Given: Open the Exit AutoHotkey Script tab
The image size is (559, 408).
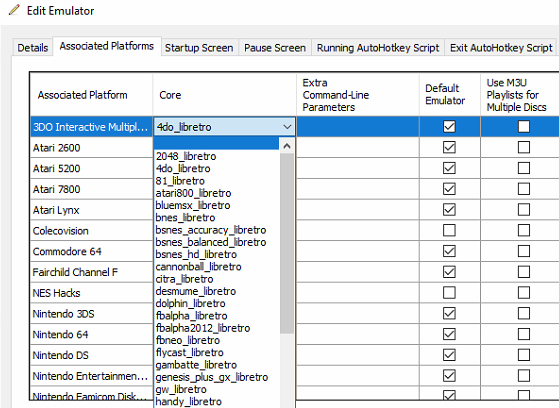Looking at the screenshot, I should [501, 47].
